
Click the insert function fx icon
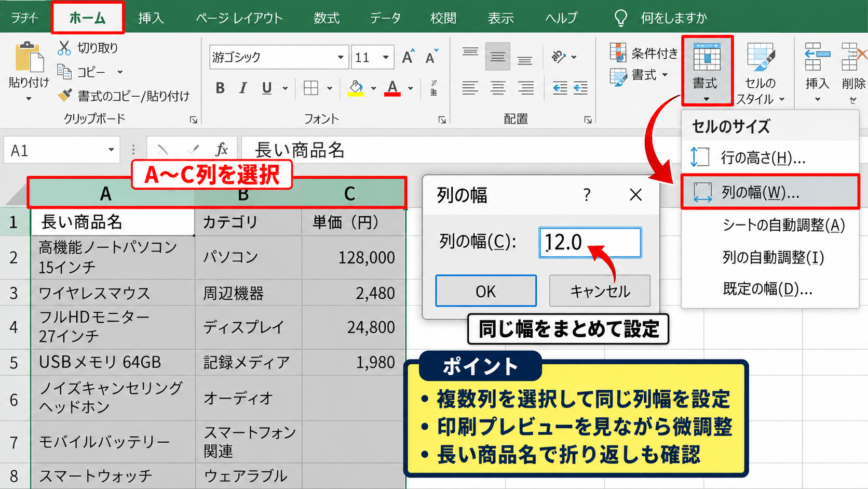(x=222, y=150)
